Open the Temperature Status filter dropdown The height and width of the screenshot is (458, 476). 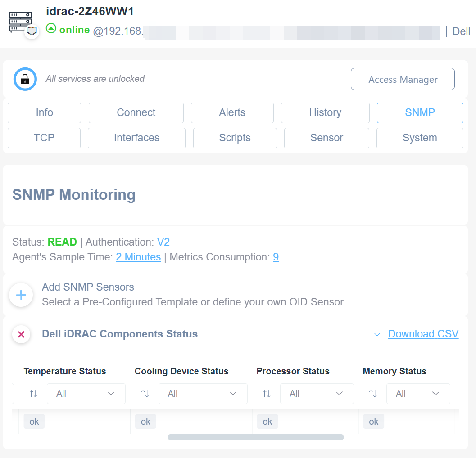coord(86,394)
